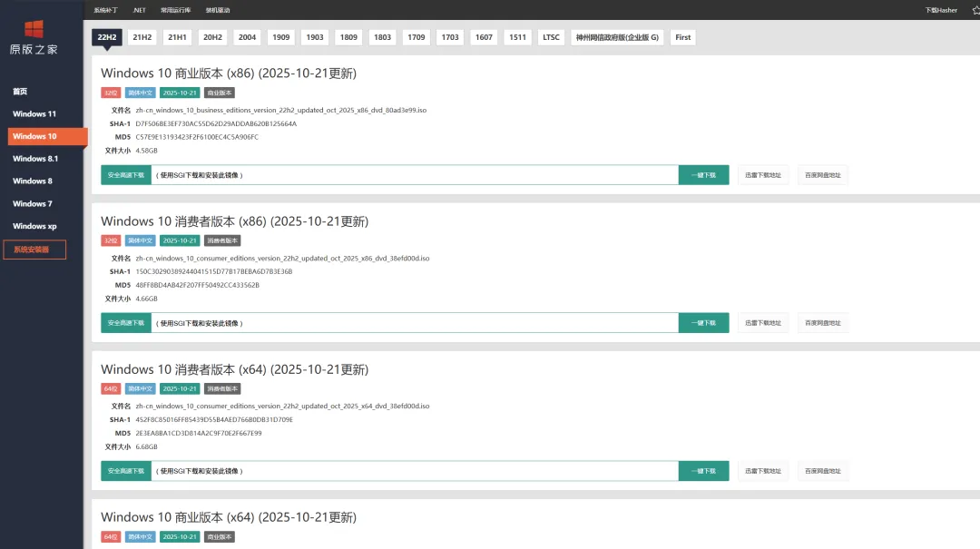Switch to the 21H1 version tab
The height and width of the screenshot is (549, 980).
[x=177, y=37]
